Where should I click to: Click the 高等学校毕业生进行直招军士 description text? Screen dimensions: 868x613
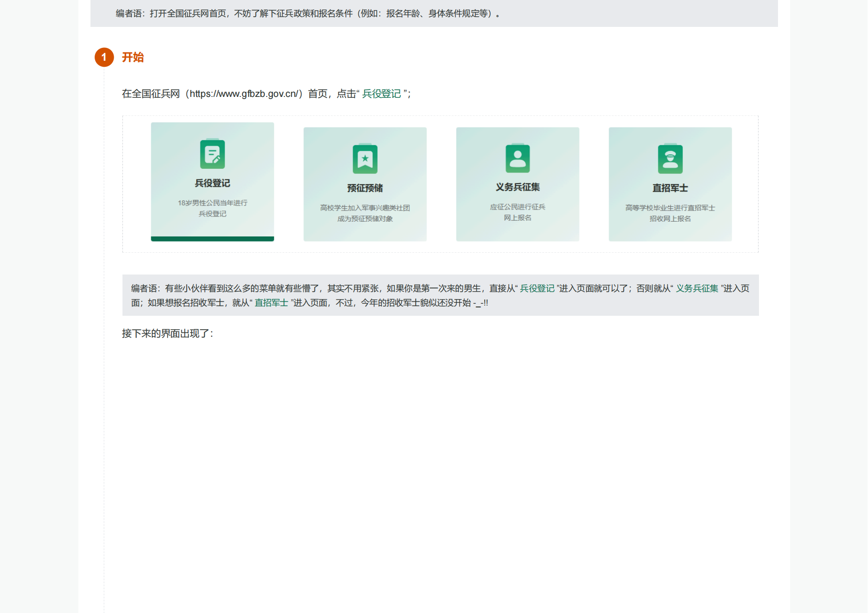tap(670, 208)
